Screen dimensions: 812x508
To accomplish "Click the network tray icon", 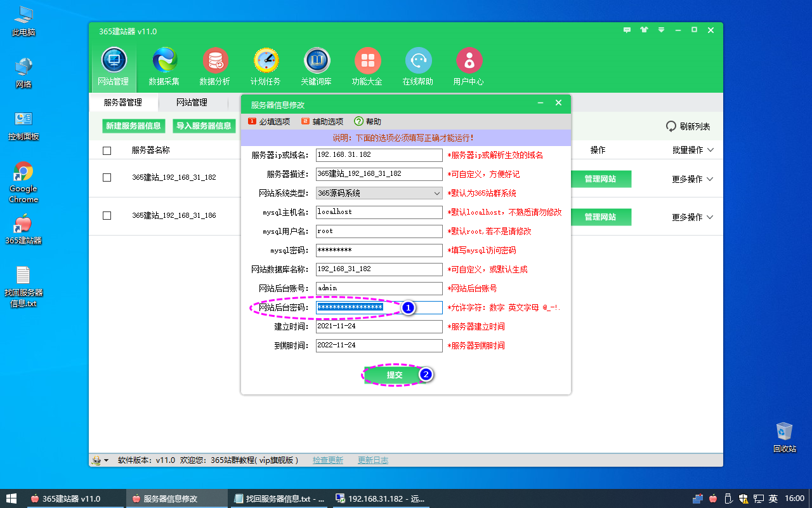I will pyautogui.click(x=759, y=498).
